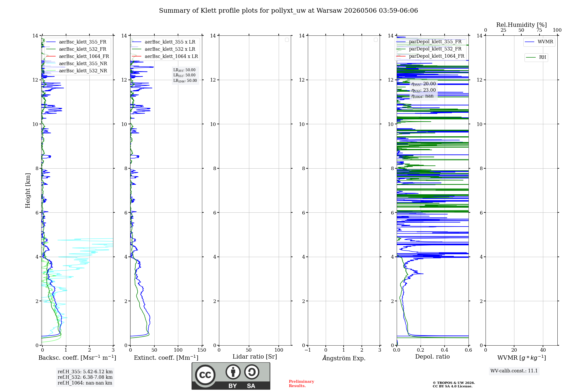Screen dimensions: 577x392
Task: Click the LR1064: 50.00 annotation
Action: click(185, 81)
